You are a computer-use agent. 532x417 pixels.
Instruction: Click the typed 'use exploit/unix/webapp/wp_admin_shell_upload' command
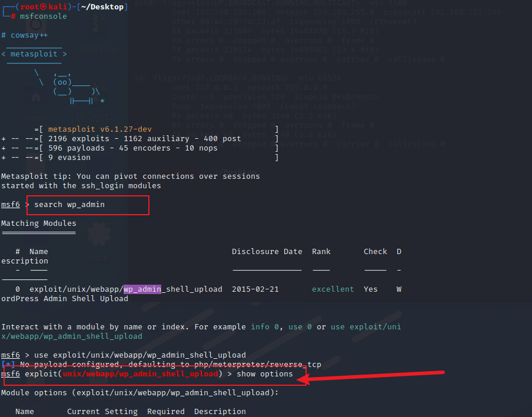click(x=140, y=355)
